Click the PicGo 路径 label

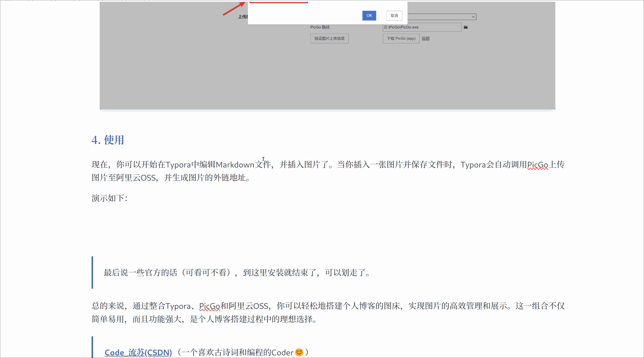point(320,27)
